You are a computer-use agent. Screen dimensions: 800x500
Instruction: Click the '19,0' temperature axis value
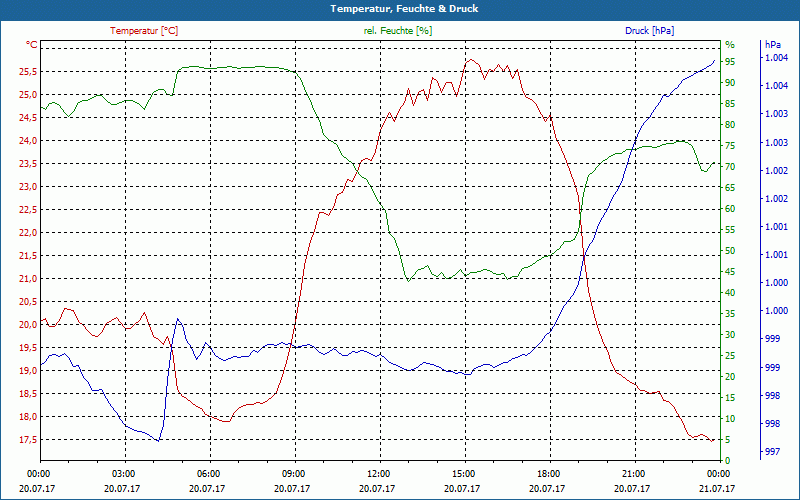28,370
